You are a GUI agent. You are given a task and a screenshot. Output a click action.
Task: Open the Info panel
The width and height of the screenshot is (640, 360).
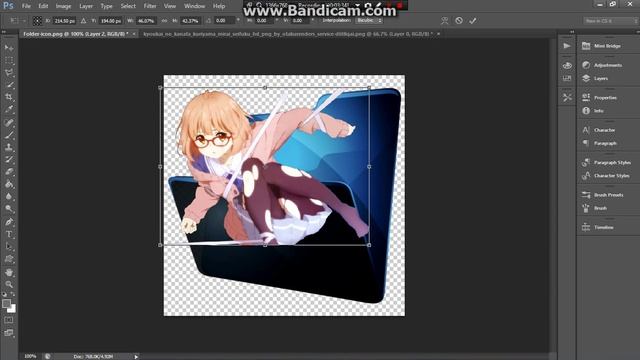[x=593, y=110]
